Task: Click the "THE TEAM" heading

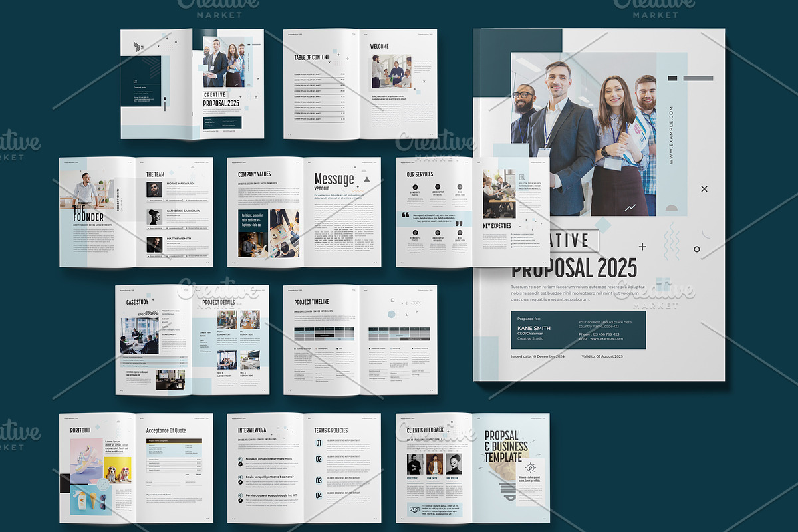Action: point(155,175)
